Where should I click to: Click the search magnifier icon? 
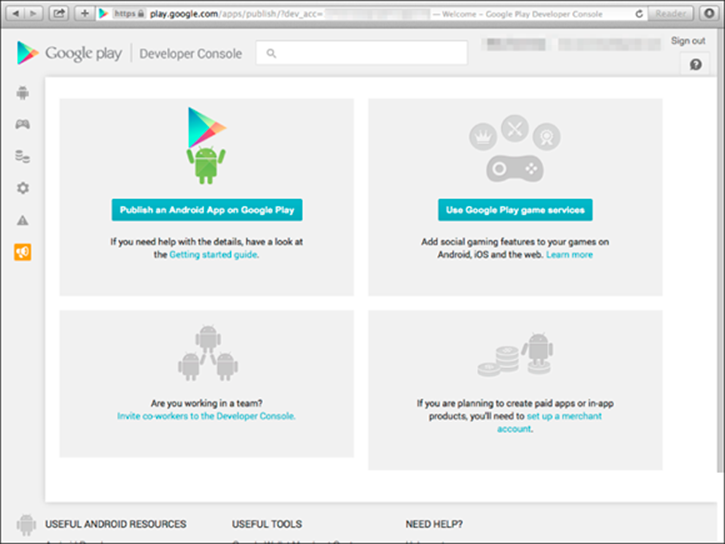(271, 54)
